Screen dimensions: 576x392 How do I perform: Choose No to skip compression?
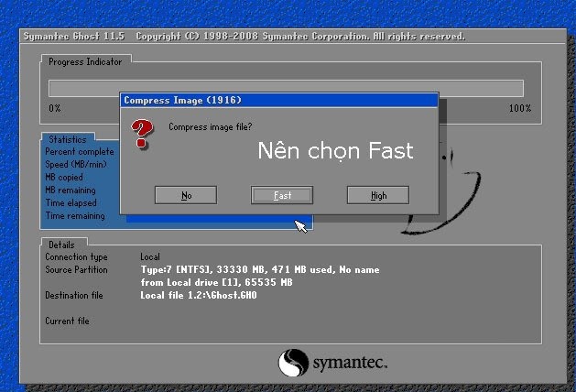[x=186, y=195]
